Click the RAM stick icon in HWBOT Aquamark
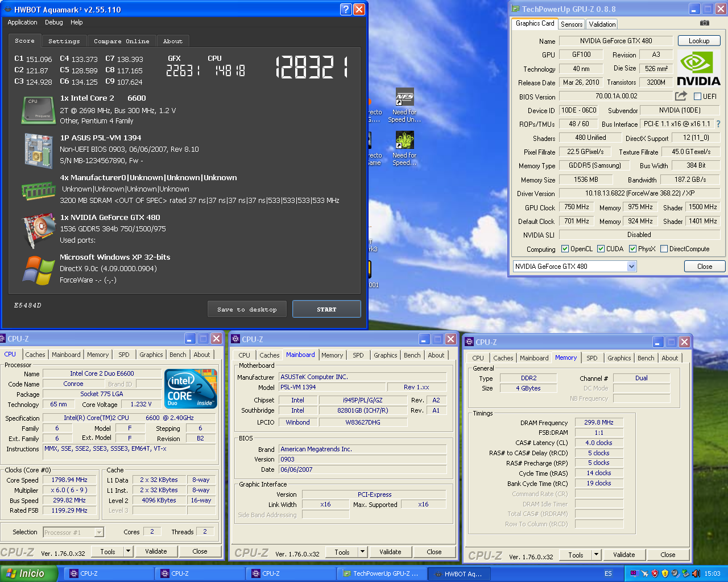 coord(38,190)
